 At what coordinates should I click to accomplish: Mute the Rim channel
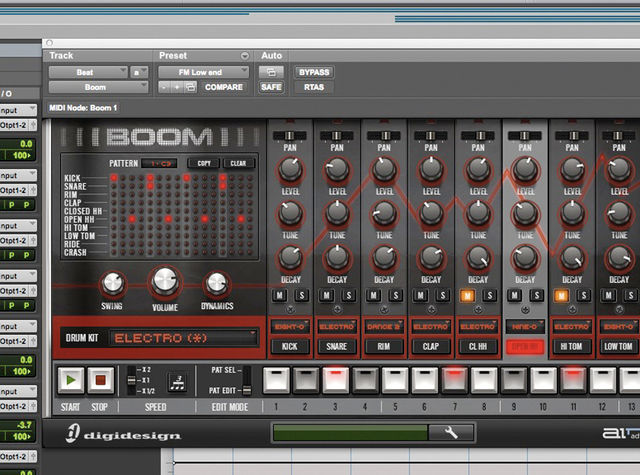[373, 295]
